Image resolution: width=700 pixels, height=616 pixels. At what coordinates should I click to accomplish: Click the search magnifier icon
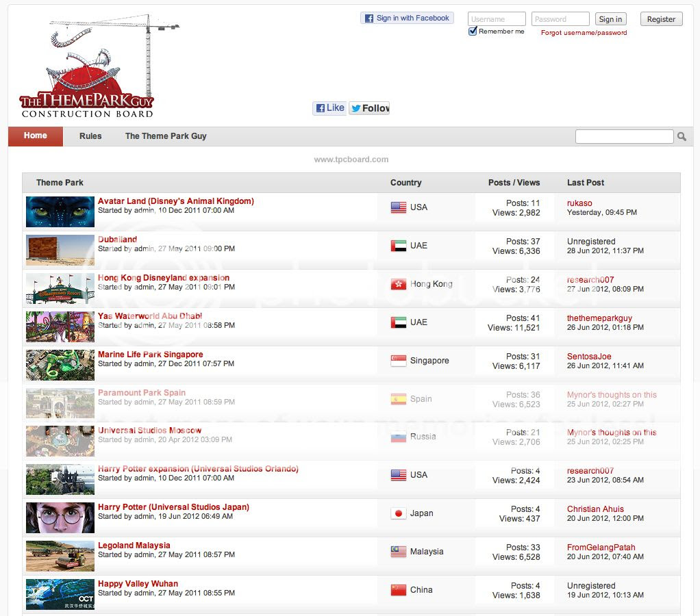pos(682,136)
